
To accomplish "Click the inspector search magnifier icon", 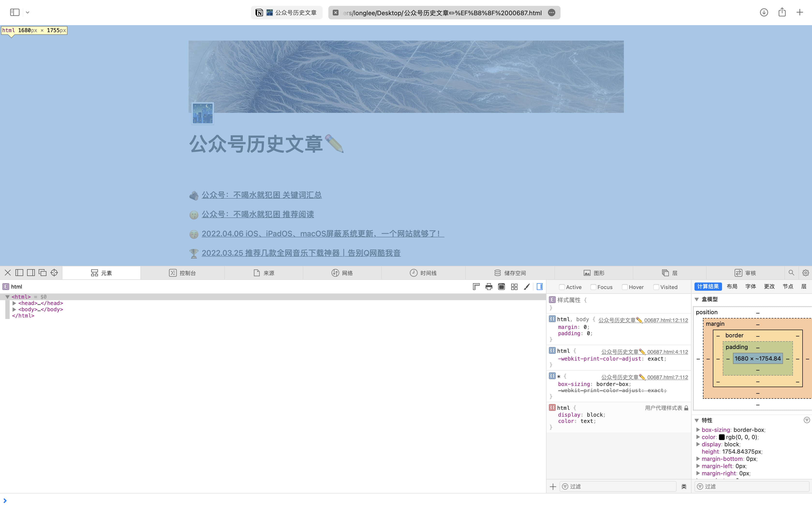I will (791, 273).
